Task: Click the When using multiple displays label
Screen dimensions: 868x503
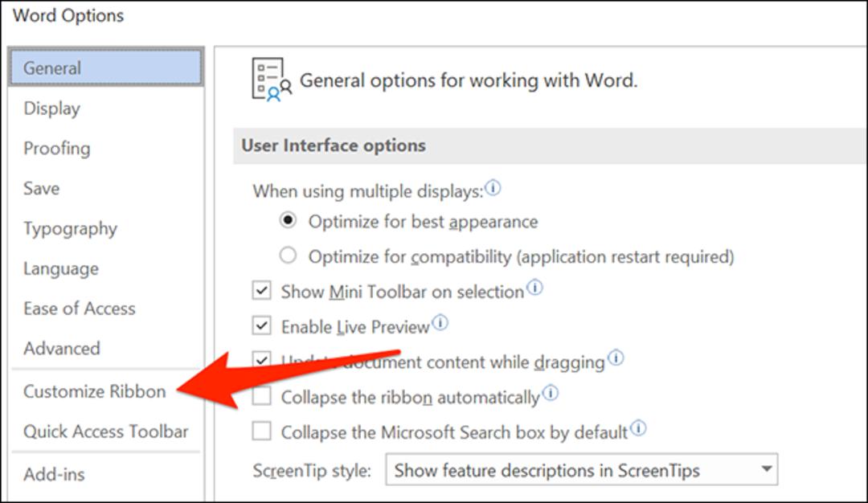Action: click(367, 191)
